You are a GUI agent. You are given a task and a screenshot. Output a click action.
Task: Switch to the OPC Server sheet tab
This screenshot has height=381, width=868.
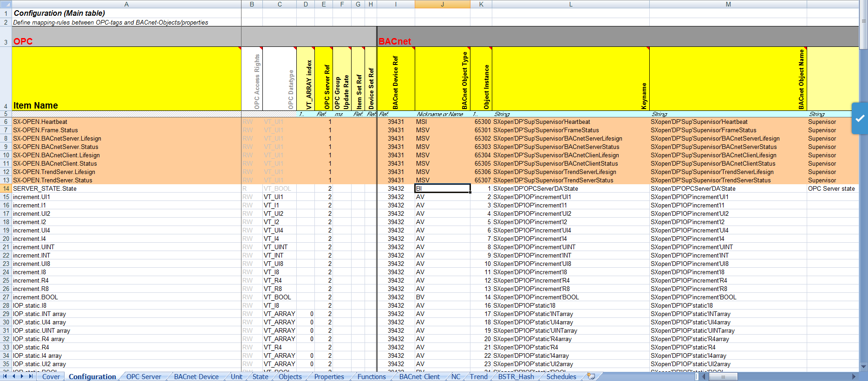click(144, 376)
